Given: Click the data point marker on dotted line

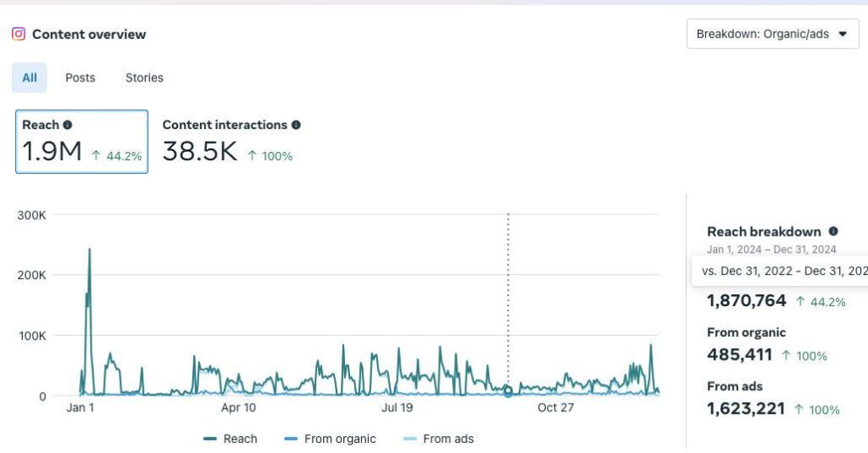Looking at the screenshot, I should (x=508, y=391).
